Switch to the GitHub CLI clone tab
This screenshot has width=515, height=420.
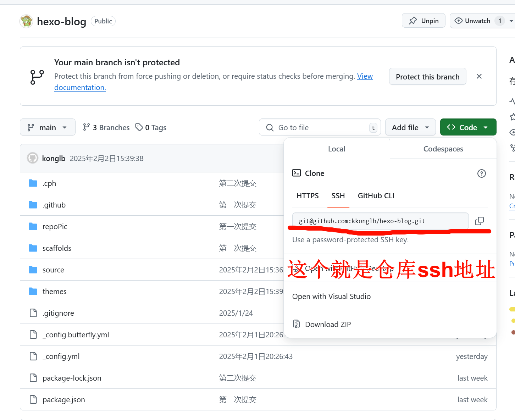point(376,196)
